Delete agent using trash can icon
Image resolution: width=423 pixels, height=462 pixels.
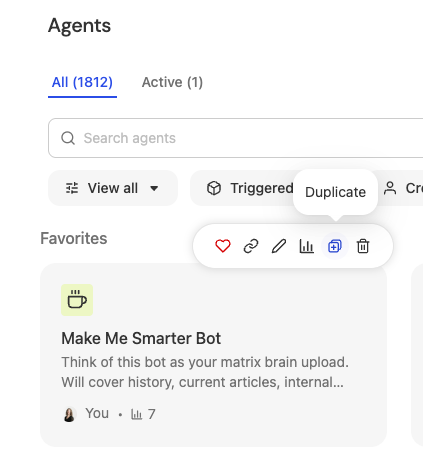click(x=363, y=246)
